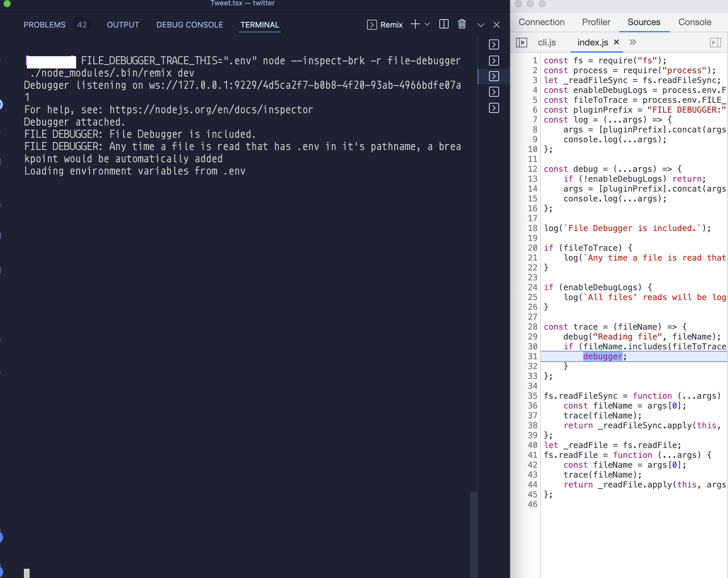Click the nodejs.org inspector docs link
The height and width of the screenshot is (578, 728).
point(211,109)
